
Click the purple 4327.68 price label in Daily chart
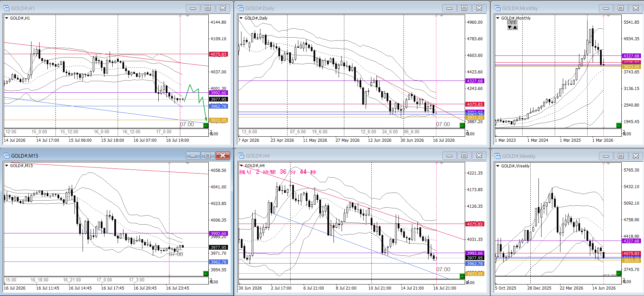[475, 81]
